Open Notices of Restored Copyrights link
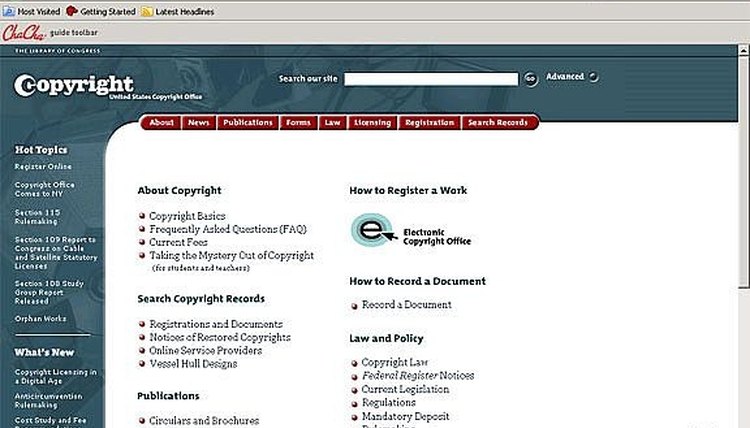This screenshot has width=750, height=428. pyautogui.click(x=220, y=337)
